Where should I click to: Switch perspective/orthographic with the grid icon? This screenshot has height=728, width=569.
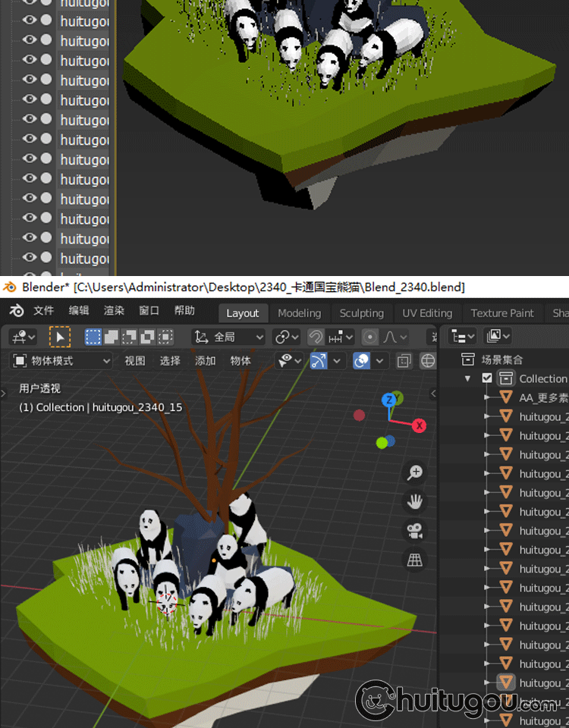[x=415, y=560]
